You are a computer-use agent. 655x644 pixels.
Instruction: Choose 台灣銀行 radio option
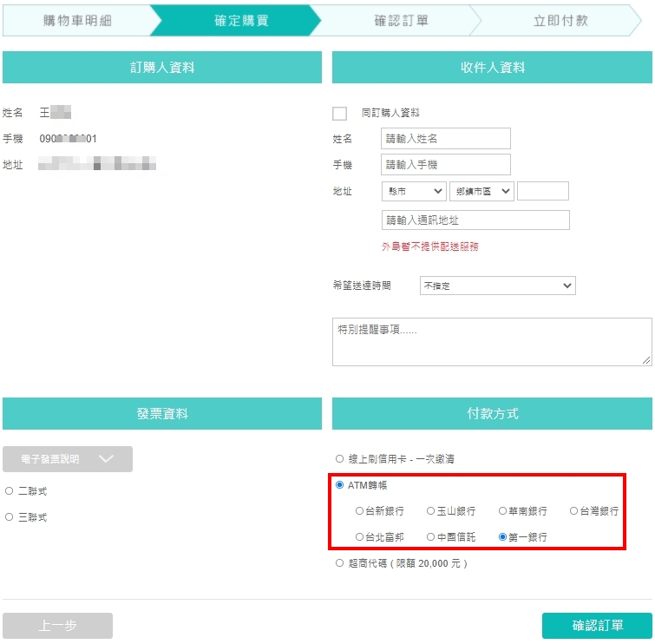[574, 510]
